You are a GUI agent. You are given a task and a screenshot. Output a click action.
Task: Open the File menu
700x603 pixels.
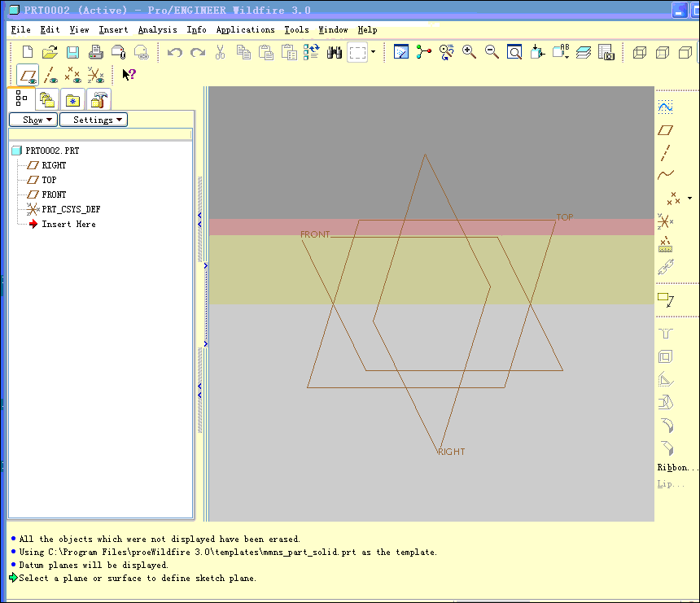point(20,29)
